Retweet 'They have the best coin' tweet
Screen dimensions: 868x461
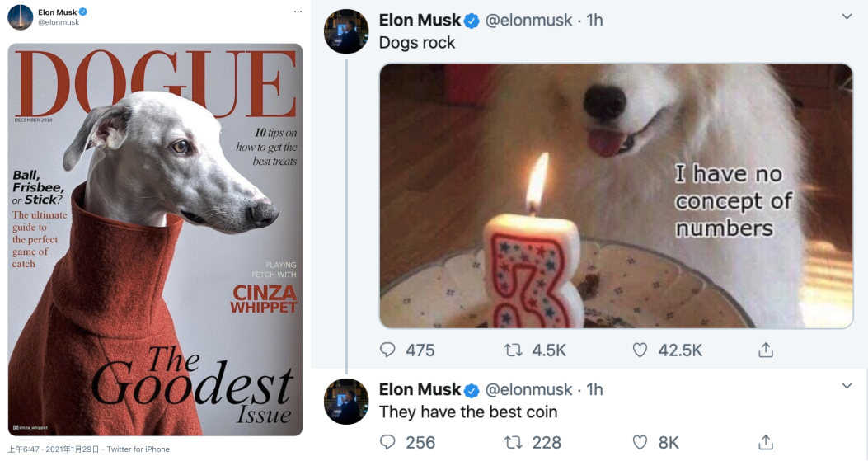(x=514, y=441)
